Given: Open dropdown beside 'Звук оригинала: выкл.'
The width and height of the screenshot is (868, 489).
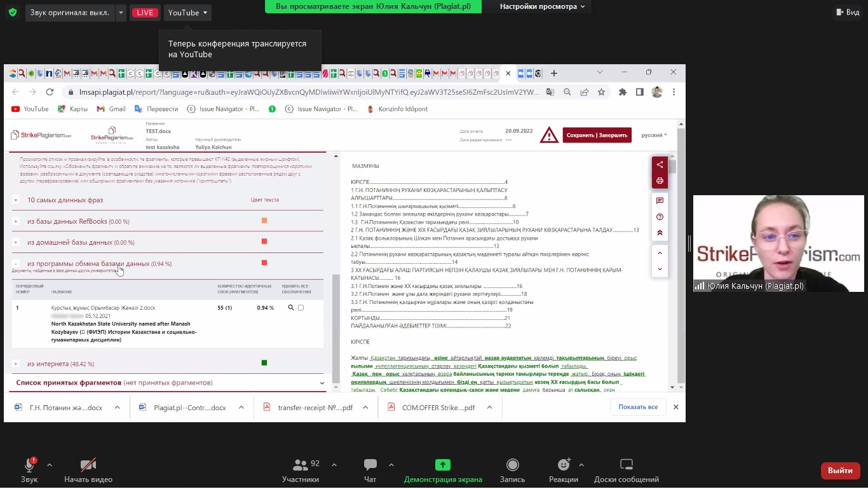Looking at the screenshot, I should [121, 13].
